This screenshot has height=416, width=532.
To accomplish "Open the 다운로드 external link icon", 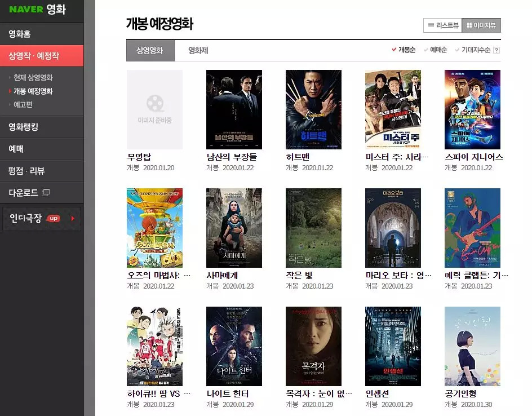I will tap(46, 193).
